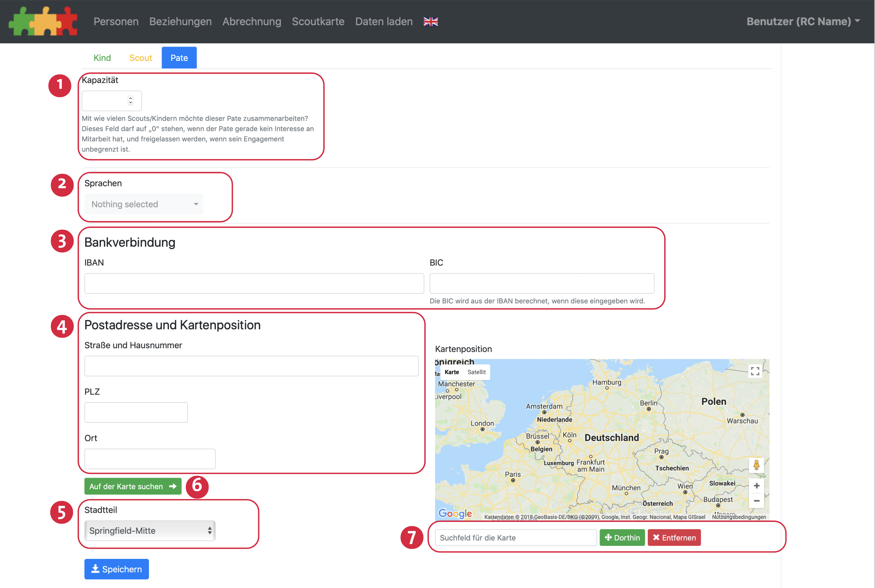The image size is (875, 588).
Task: Focus the IBAN input field
Action: pos(254,283)
